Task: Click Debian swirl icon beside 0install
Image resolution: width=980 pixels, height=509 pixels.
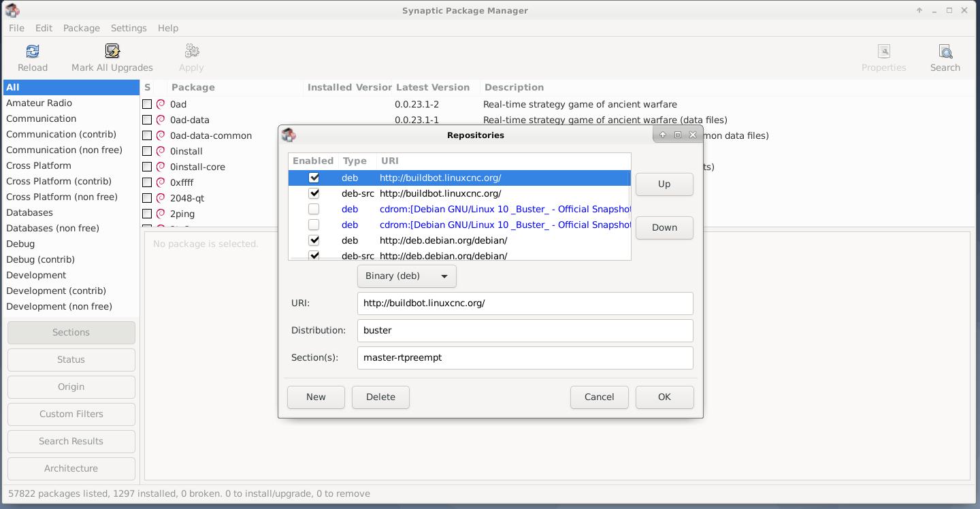Action: (x=161, y=151)
